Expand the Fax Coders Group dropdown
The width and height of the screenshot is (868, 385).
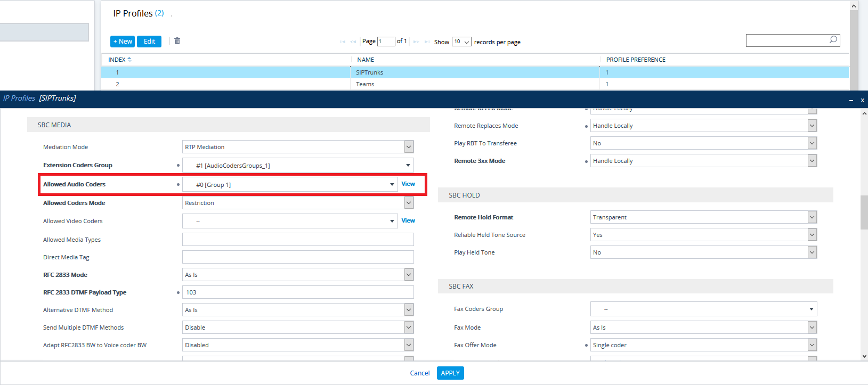tap(811, 309)
